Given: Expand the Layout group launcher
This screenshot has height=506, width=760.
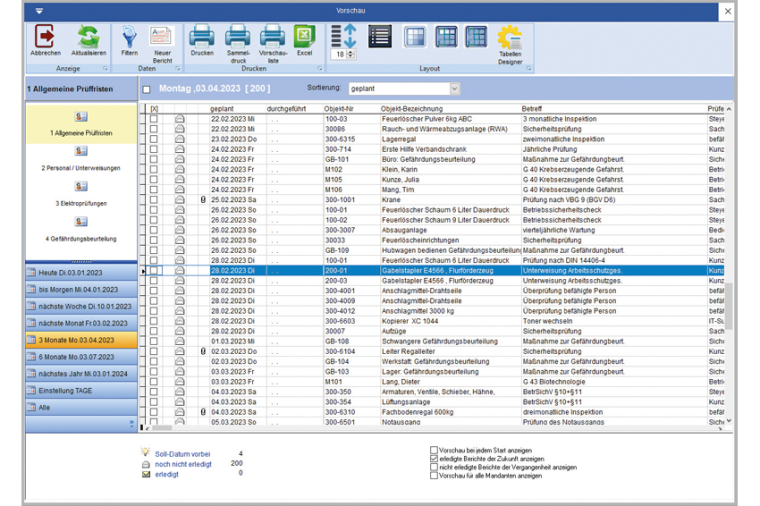Looking at the screenshot, I should 529,69.
